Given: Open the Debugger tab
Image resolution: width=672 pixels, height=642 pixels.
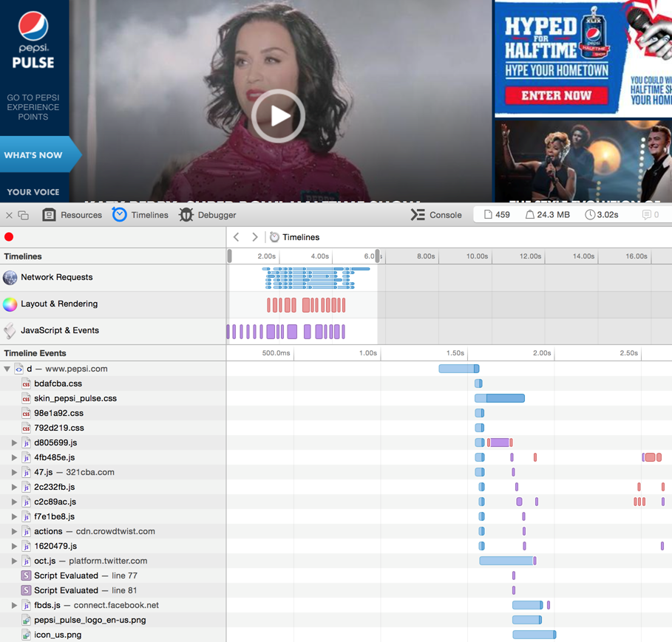Looking at the screenshot, I should coord(208,215).
